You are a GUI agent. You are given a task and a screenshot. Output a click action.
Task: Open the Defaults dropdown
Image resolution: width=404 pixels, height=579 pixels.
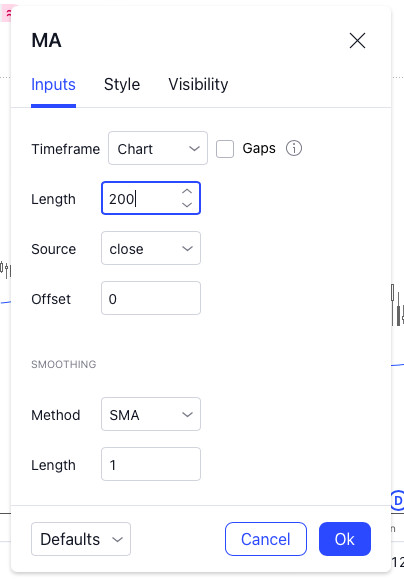pos(81,539)
